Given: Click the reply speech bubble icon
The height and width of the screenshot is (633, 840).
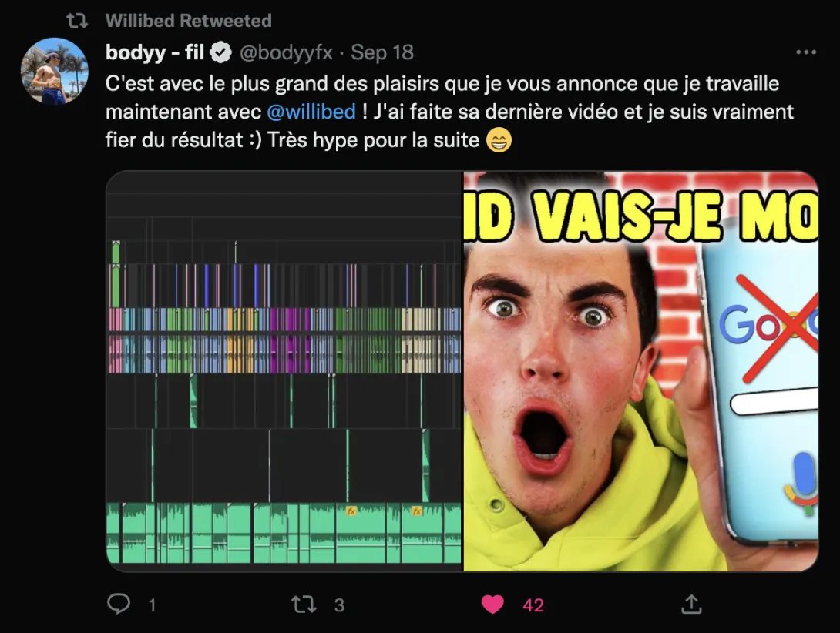Looking at the screenshot, I should 119,604.
